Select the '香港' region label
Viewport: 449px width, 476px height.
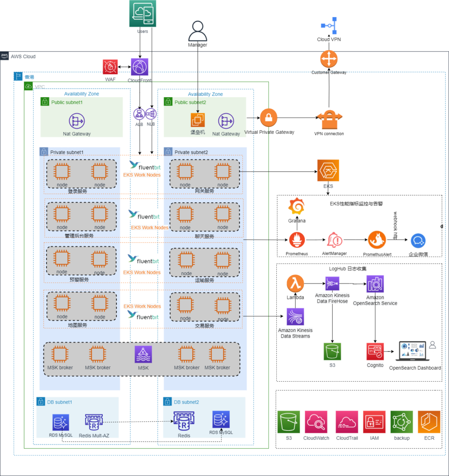point(29,77)
